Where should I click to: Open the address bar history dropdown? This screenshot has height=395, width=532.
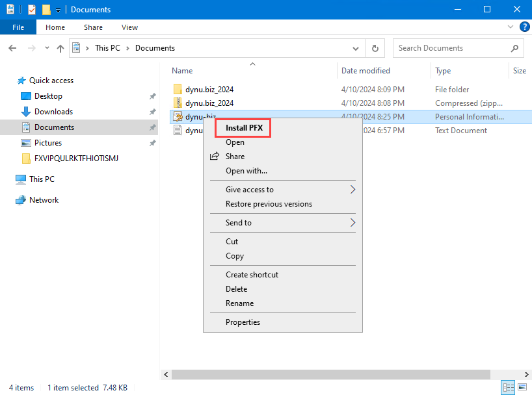click(356, 49)
